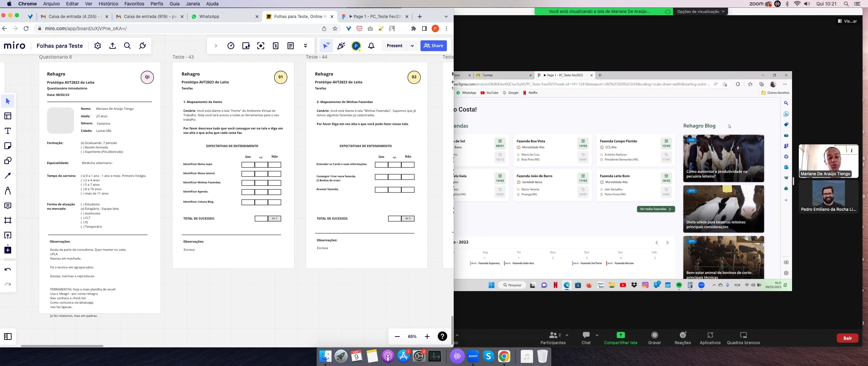Select the Pen tool in Miro sidebar

pyautogui.click(x=8, y=191)
